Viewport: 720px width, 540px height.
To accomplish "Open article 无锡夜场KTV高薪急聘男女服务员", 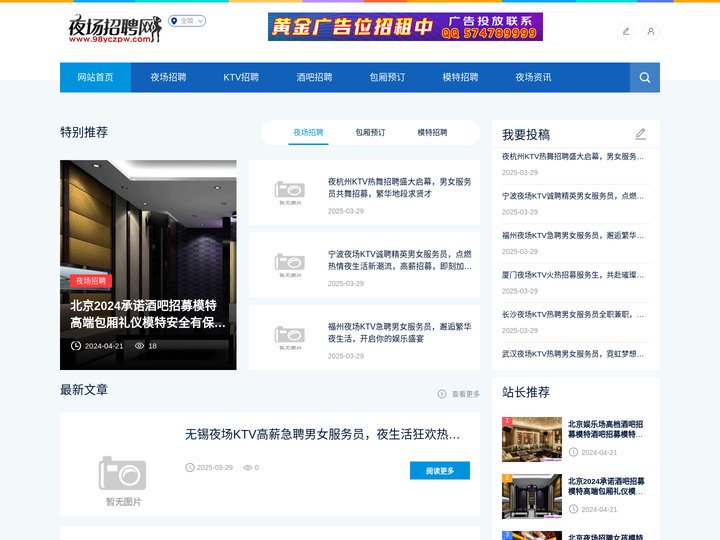I will click(322, 434).
